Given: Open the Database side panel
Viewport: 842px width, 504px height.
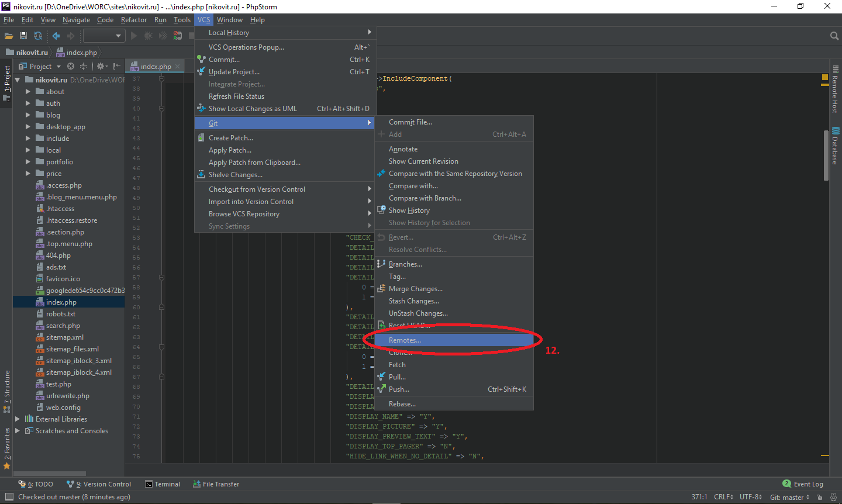Looking at the screenshot, I should coord(835,146).
